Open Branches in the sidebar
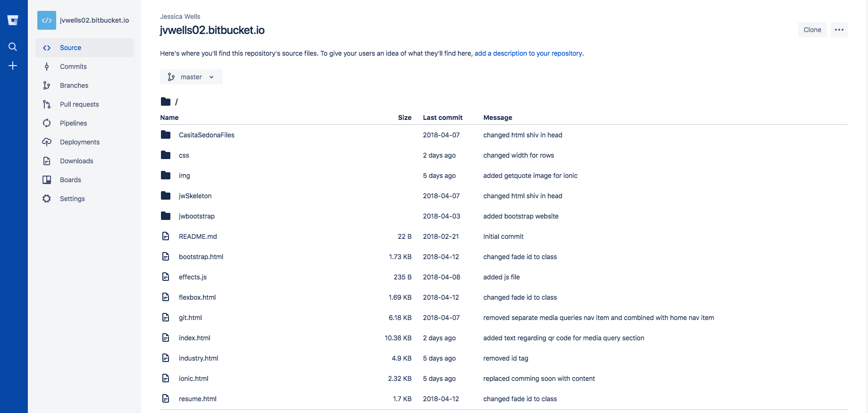 84,85
